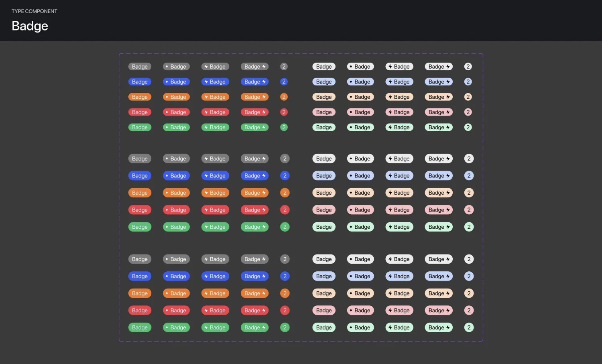Select the largest light blue plain Badge
Viewport: 602px width, 364px height.
click(x=324, y=276)
